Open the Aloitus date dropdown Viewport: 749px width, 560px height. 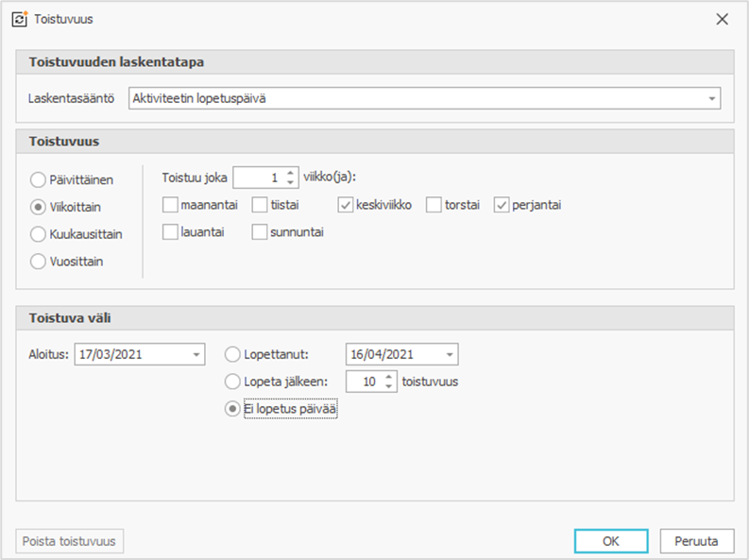click(x=196, y=355)
